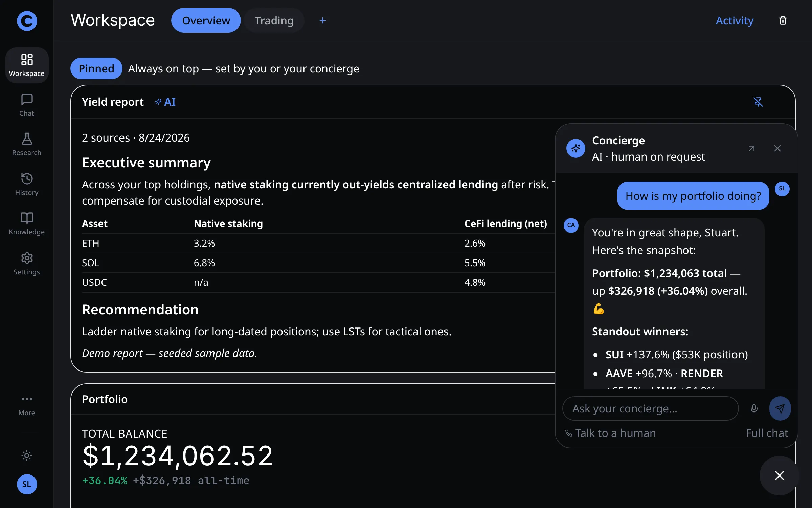Click the ETH row in the yield table
The width and height of the screenshot is (812, 508).
click(x=318, y=243)
